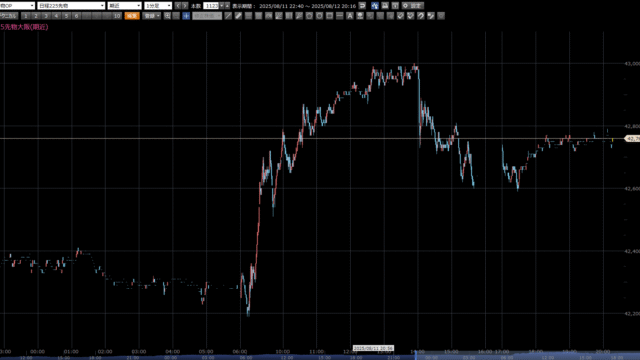Open the テクニカル indicators button
The width and height of the screenshot is (640, 360).
[x=9, y=16]
